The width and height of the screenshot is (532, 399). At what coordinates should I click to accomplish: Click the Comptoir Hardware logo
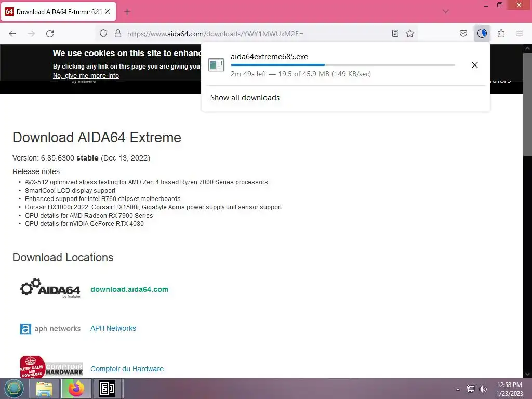click(51, 367)
